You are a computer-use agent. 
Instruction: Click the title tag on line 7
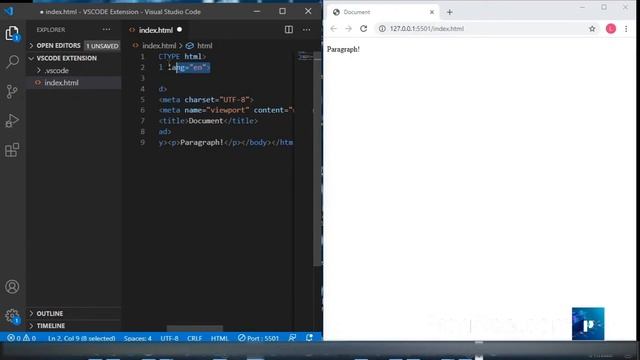coord(208,121)
